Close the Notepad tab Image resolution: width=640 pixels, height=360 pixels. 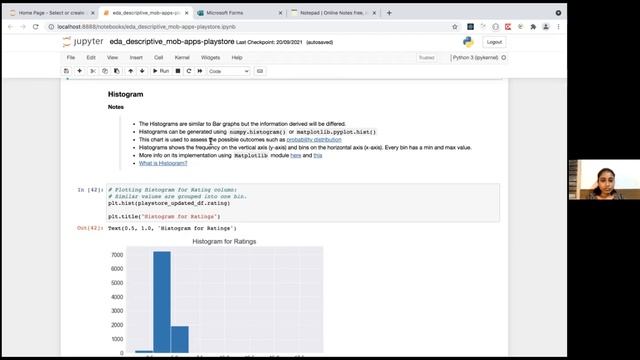(374, 13)
